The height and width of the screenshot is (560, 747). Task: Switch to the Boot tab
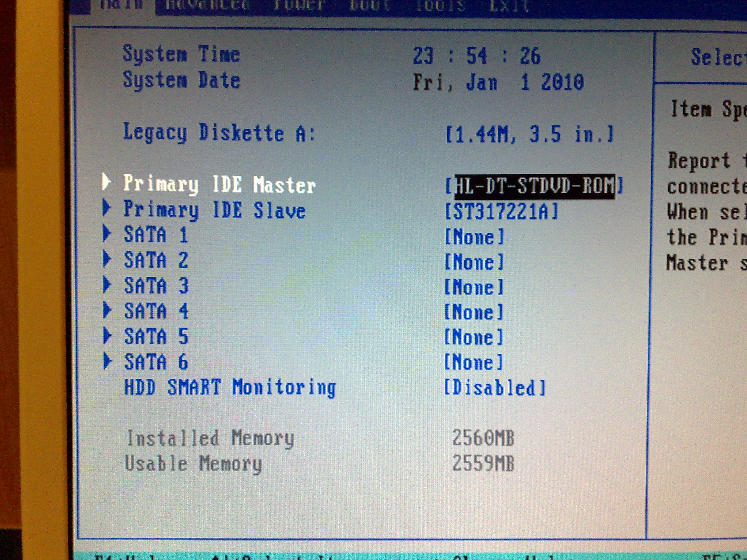click(x=369, y=5)
